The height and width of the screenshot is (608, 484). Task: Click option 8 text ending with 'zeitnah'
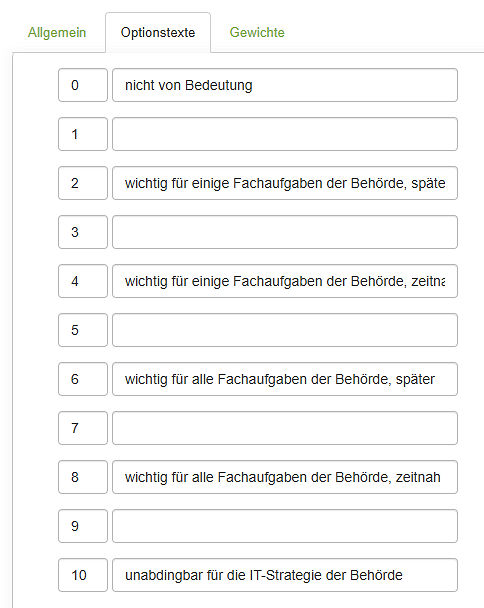point(285,477)
